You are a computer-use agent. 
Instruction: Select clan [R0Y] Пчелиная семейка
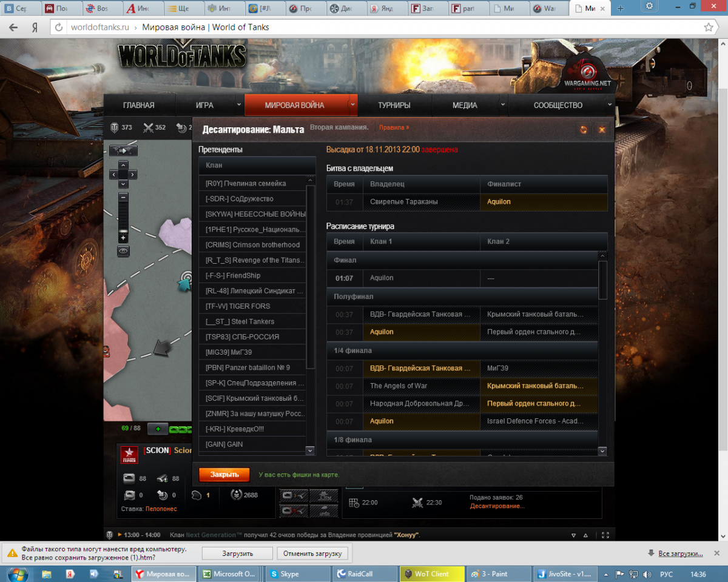[x=252, y=183]
